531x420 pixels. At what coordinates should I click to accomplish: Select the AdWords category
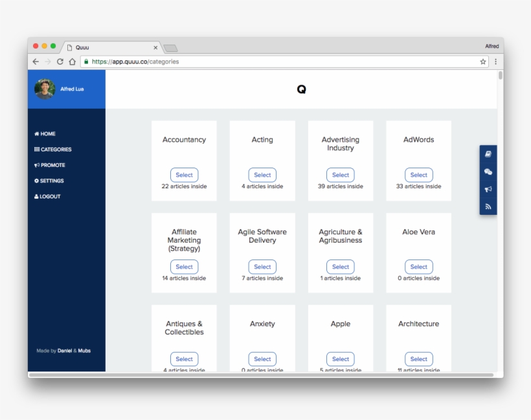(418, 175)
